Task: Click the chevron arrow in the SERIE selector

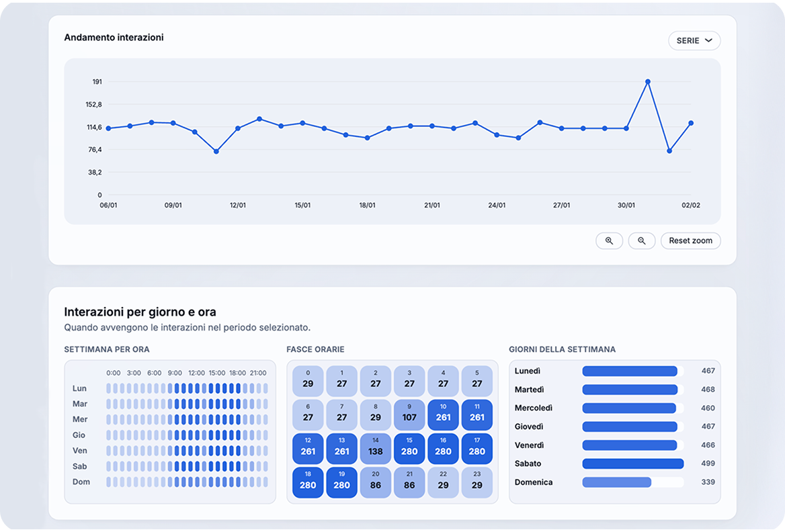Action: tap(708, 40)
